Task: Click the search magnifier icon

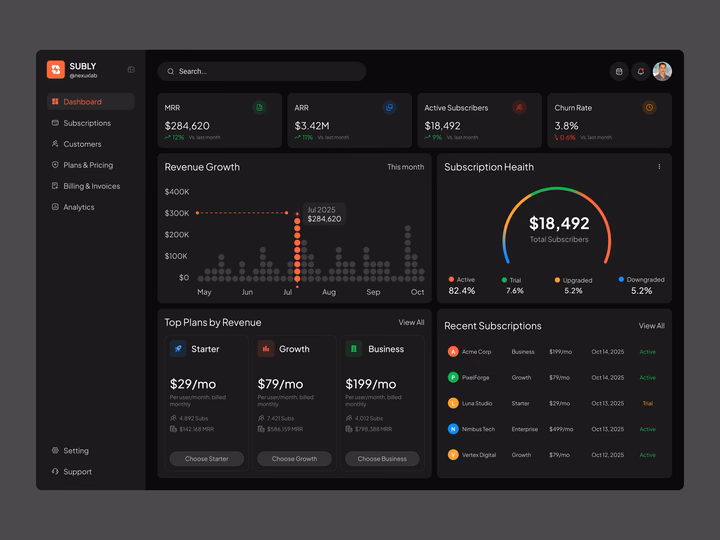Action: [170, 71]
